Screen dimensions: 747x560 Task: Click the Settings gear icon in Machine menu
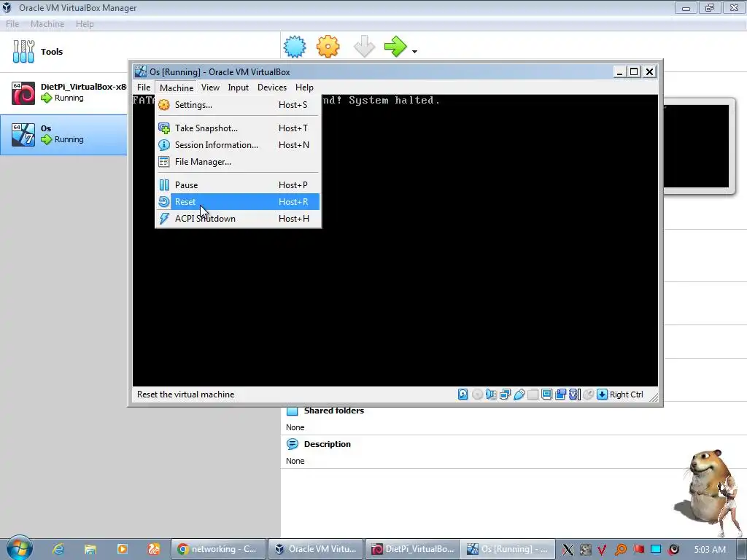point(164,105)
